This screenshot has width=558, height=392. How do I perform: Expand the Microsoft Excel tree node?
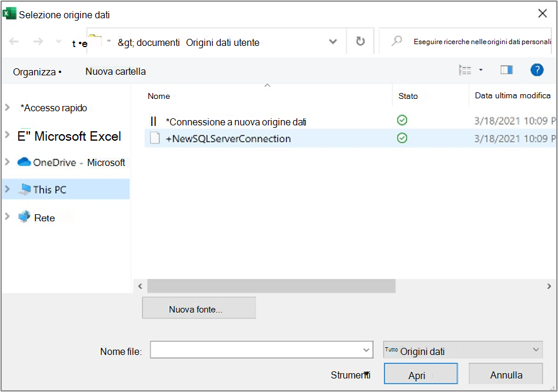[x=7, y=134]
